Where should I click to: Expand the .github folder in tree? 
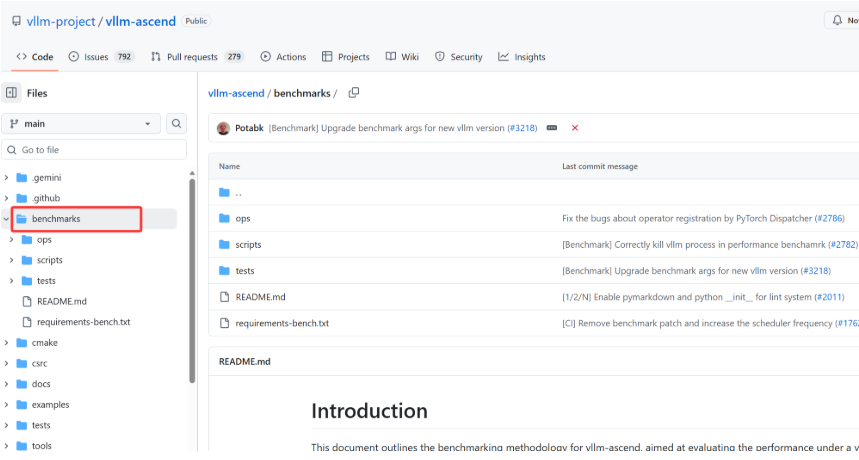coord(8,198)
